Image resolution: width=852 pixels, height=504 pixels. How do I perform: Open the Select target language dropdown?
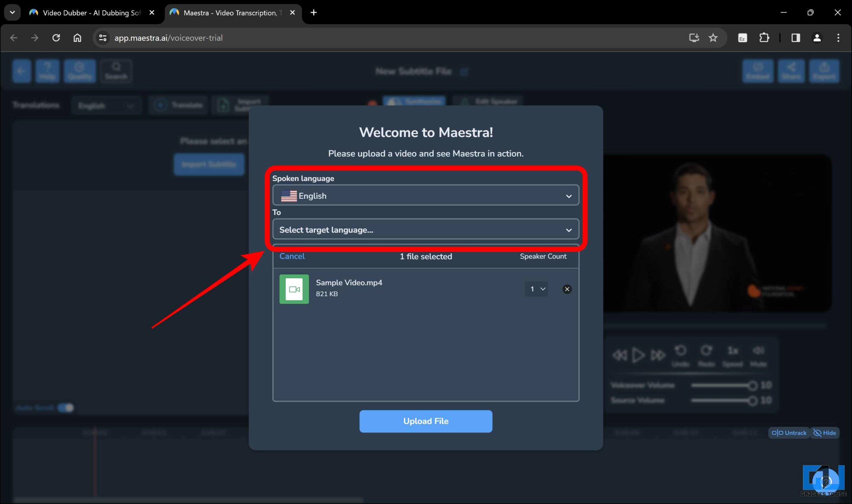coord(425,230)
